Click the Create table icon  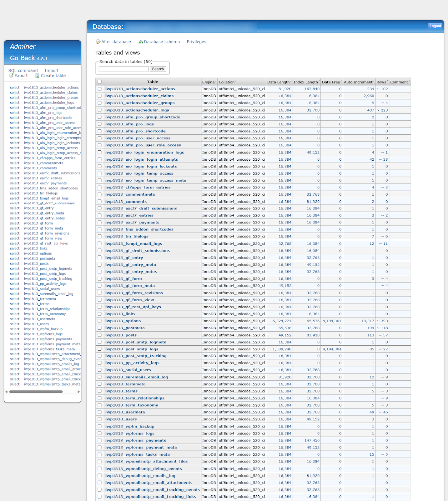pyautogui.click(x=37, y=76)
